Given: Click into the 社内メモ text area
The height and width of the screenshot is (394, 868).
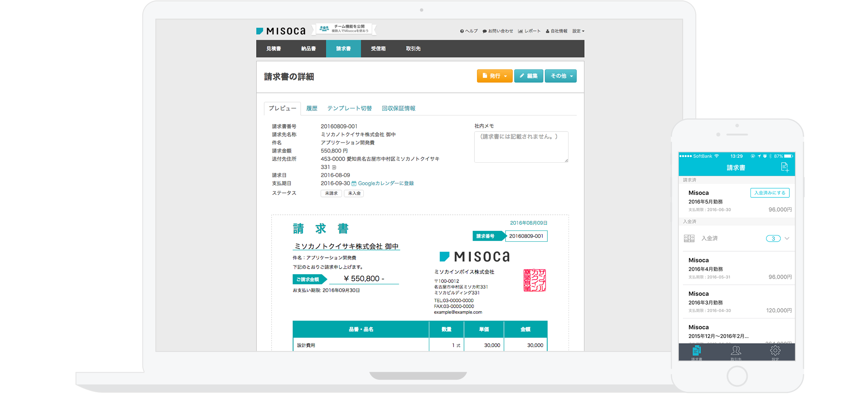Looking at the screenshot, I should (x=521, y=147).
